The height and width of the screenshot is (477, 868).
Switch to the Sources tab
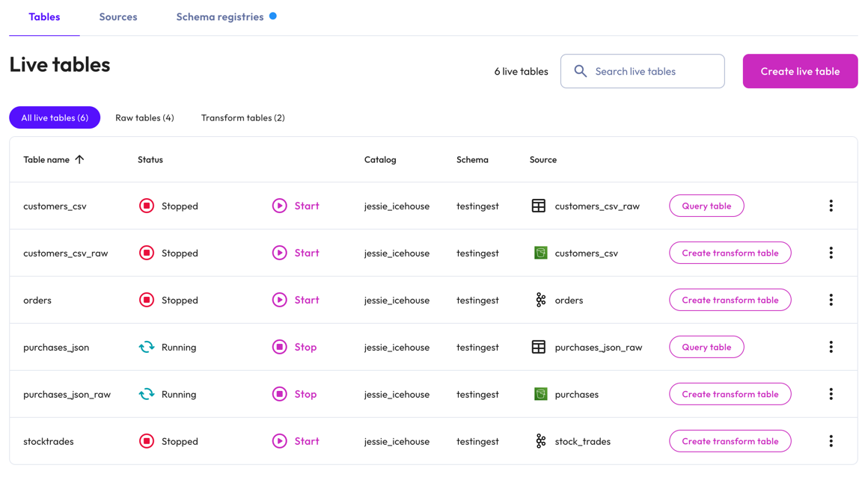[x=118, y=16]
